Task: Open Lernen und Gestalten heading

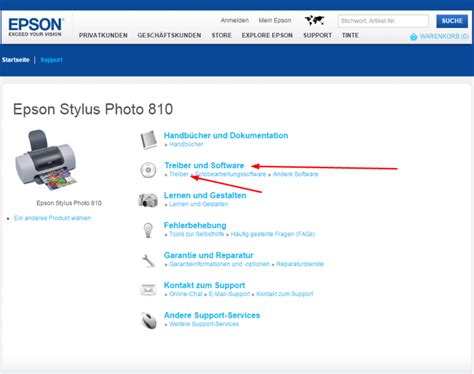Action: pyautogui.click(x=205, y=195)
